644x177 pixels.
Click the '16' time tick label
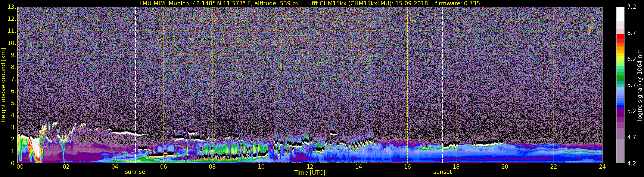pyautogui.click(x=407, y=167)
